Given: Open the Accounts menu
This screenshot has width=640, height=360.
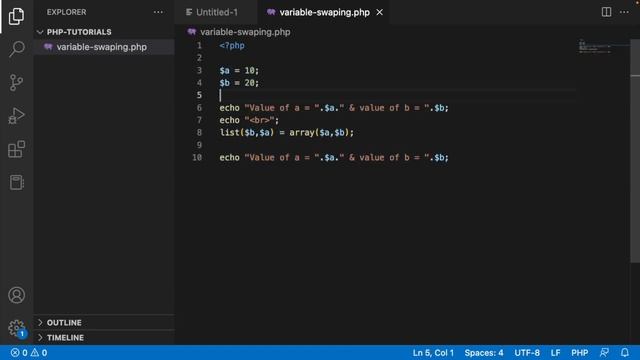Looking at the screenshot, I should coord(16,295).
